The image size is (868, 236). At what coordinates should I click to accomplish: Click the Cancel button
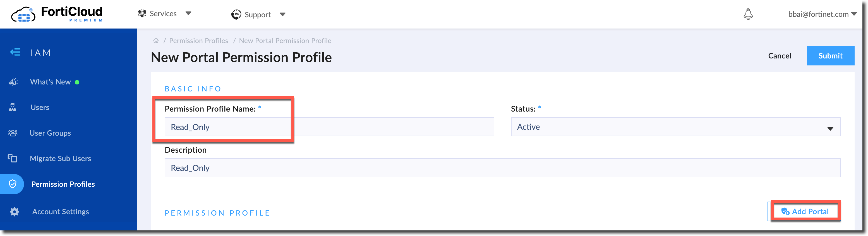click(x=779, y=56)
